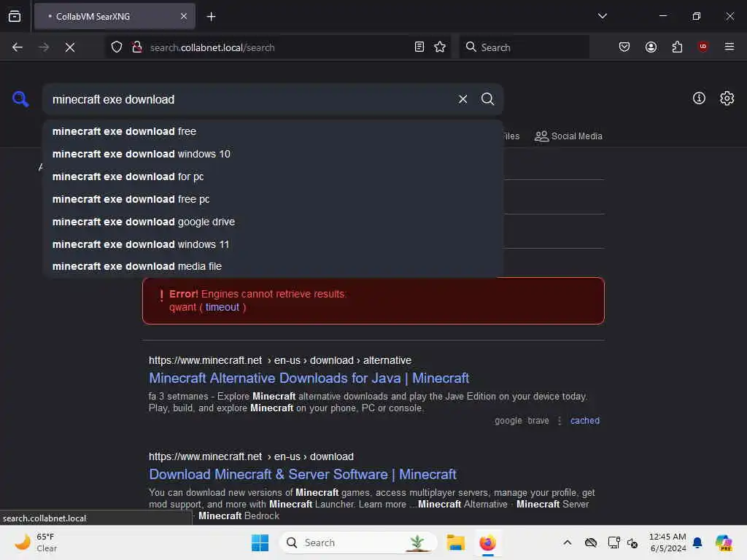The width and height of the screenshot is (747, 560).
Task: Open 'Minecraft Alternative Downloads for Java' result
Action: click(x=309, y=378)
